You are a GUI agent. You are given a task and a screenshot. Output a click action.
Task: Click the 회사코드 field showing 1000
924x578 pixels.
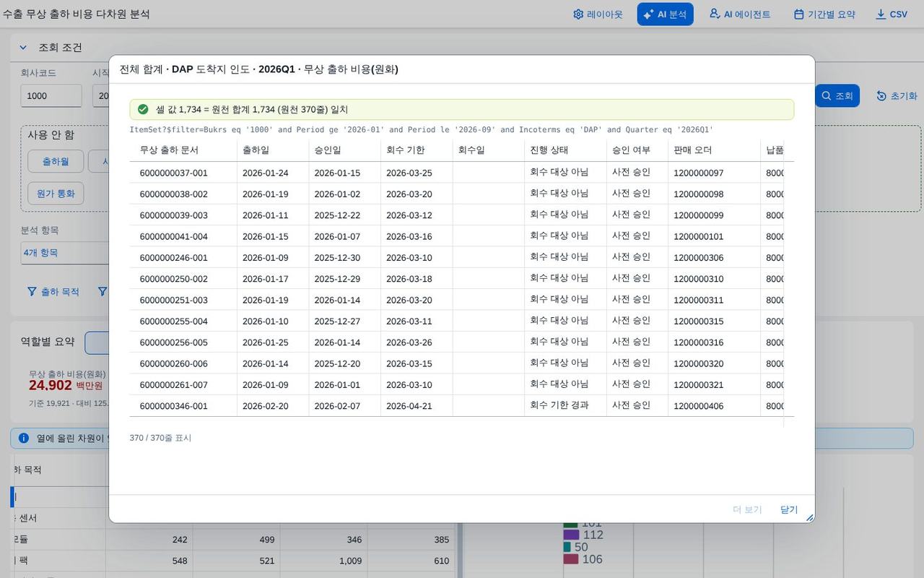(51, 95)
